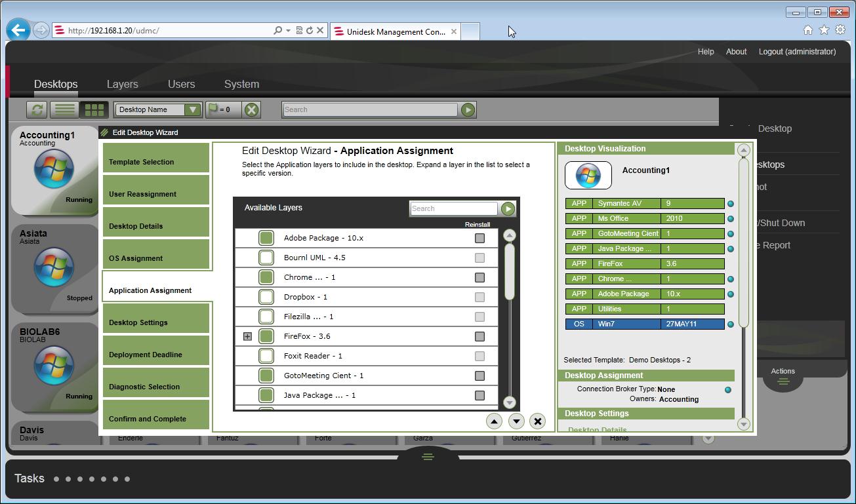Click the Desktop Visualization panel up arrow
Viewport: 856px width, 504px height.
[x=743, y=150]
